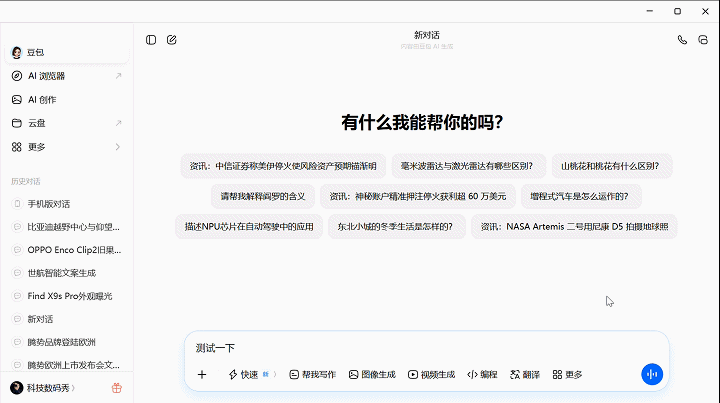The image size is (720, 403).
Task: Open the gift box icon in sidebar
Action: 116,388
